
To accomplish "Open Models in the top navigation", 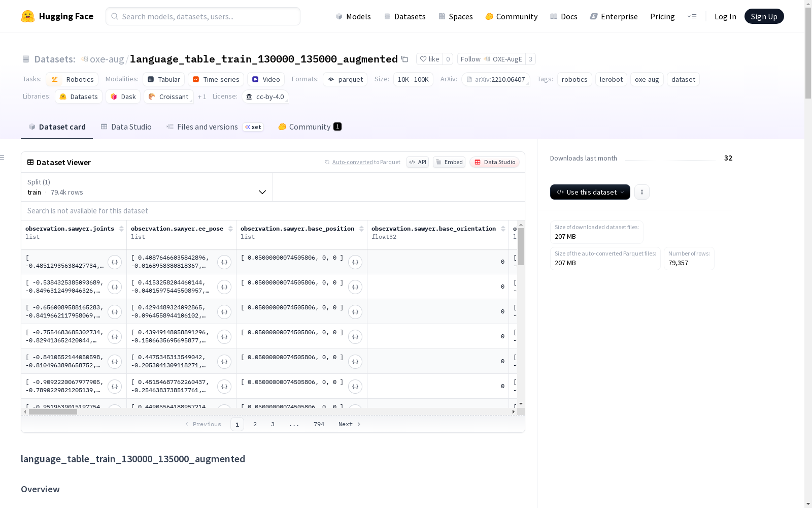I will (353, 16).
